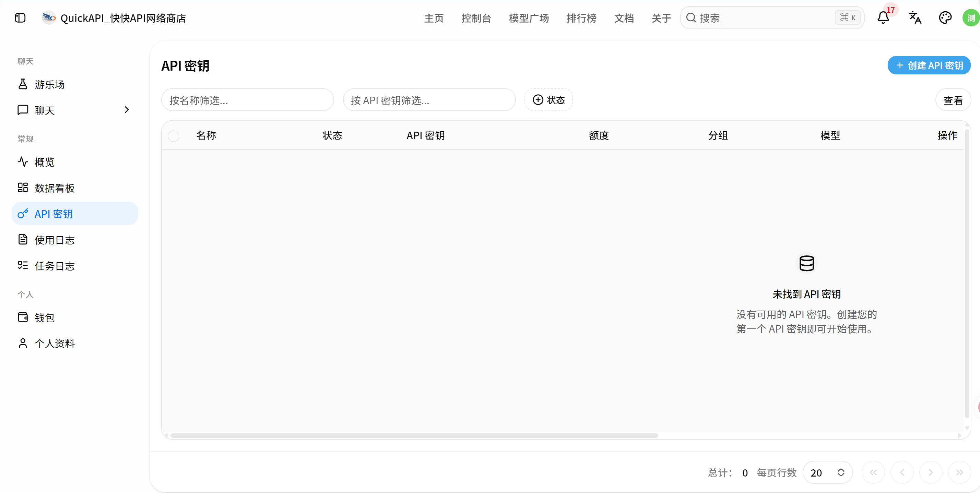Open 概览 overview in sidebar
Screen dimensions: 980x493
pos(75,162)
